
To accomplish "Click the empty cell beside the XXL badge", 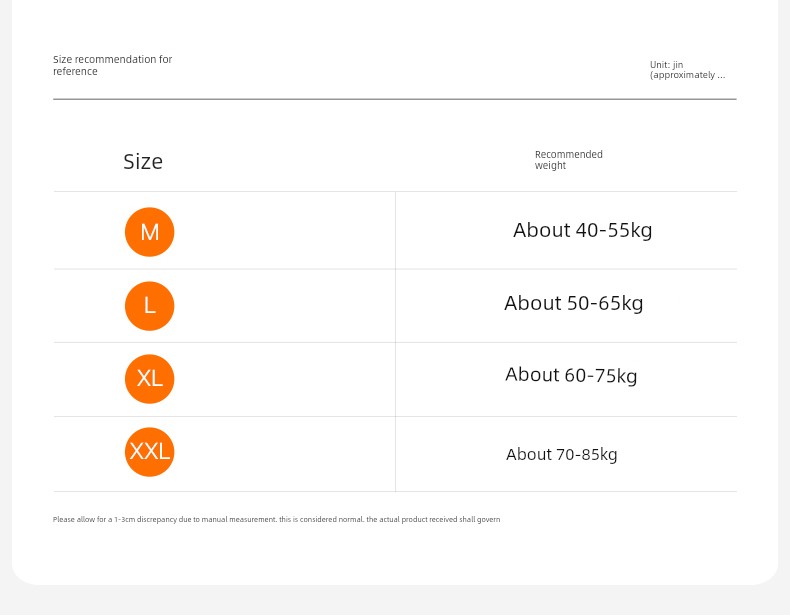I will [x=285, y=454].
